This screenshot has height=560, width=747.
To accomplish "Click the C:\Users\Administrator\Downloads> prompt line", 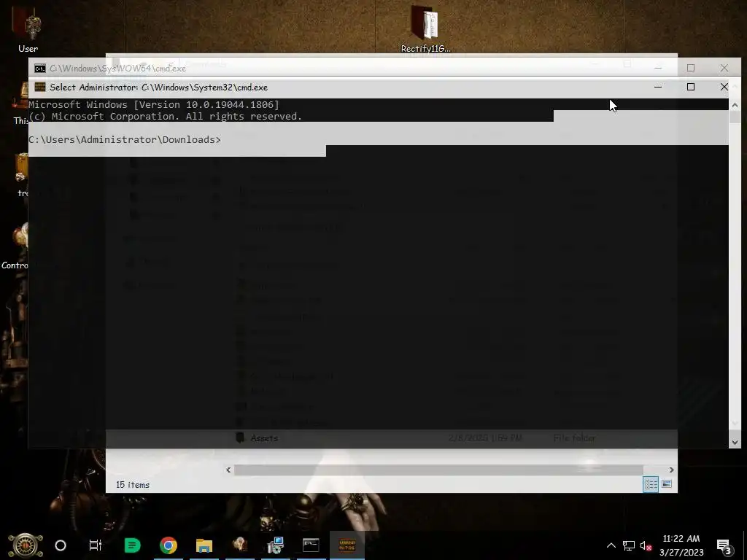I will coord(125,139).
